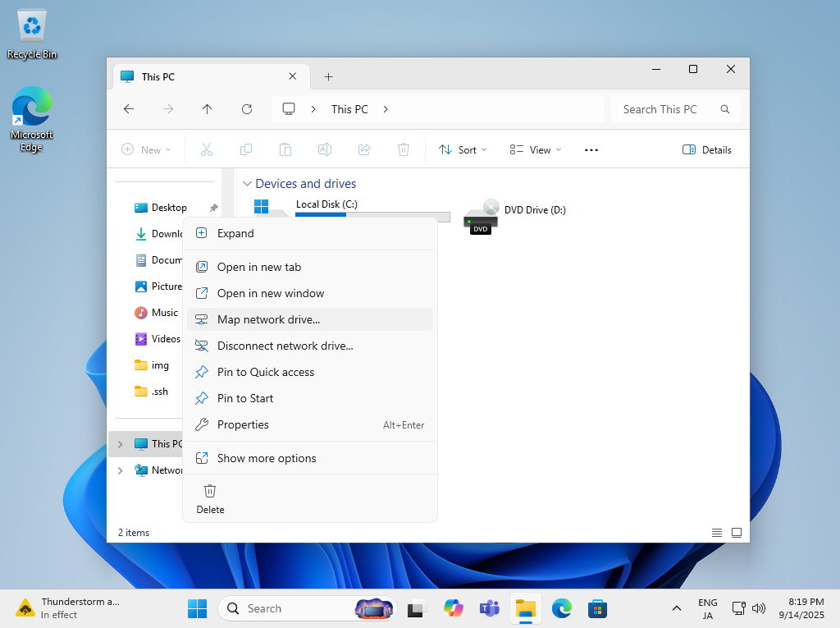Image resolution: width=840 pixels, height=628 pixels.
Task: Click the Search This PC field
Action: pos(676,109)
